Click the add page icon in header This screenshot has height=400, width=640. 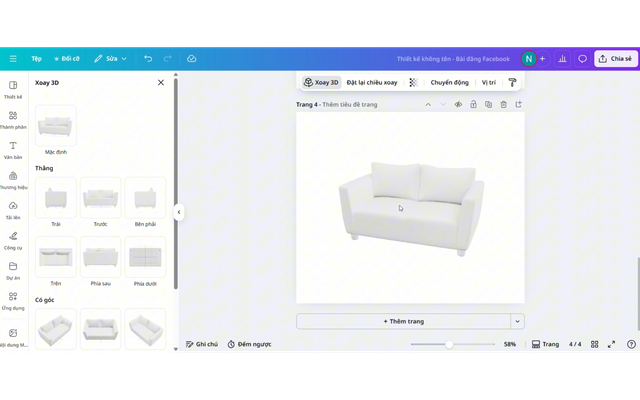pos(518,104)
